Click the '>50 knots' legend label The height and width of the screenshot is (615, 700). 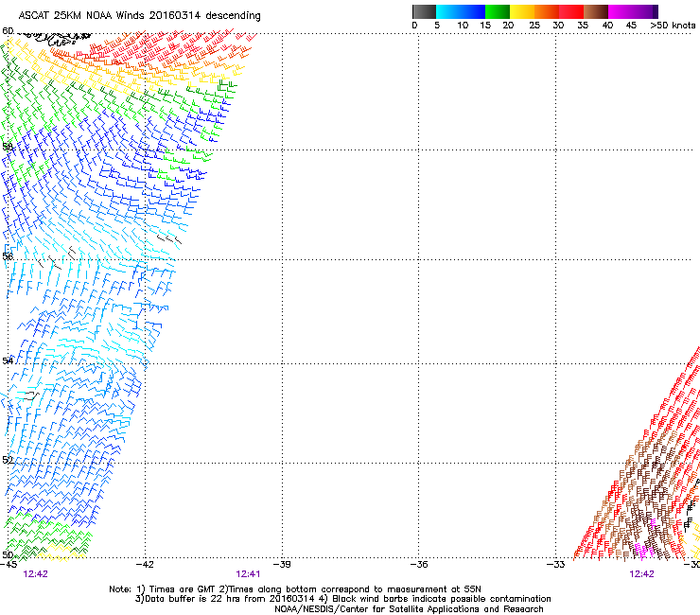pos(673,26)
